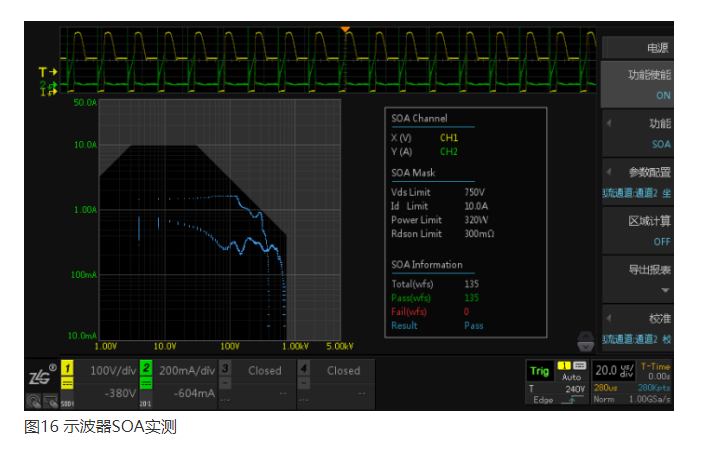Click the orange trigger position marker
Screen dimensions: 710x459
pos(346,30)
